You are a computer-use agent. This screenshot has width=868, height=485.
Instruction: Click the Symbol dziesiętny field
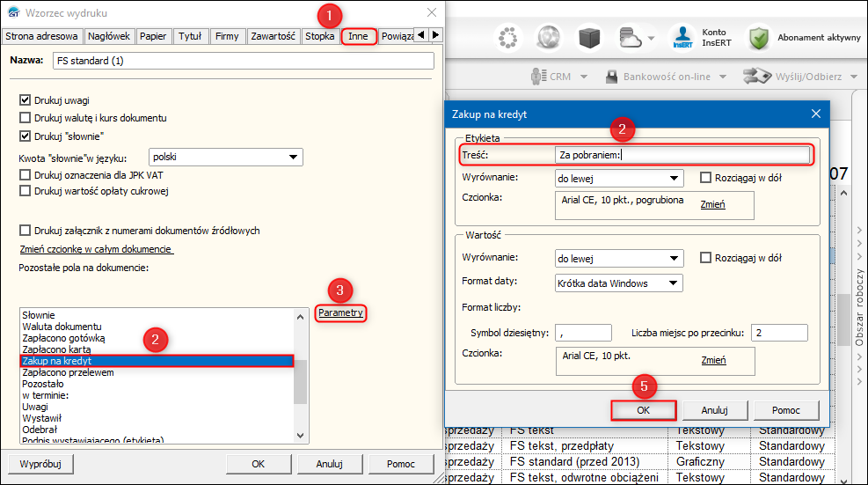pos(583,333)
